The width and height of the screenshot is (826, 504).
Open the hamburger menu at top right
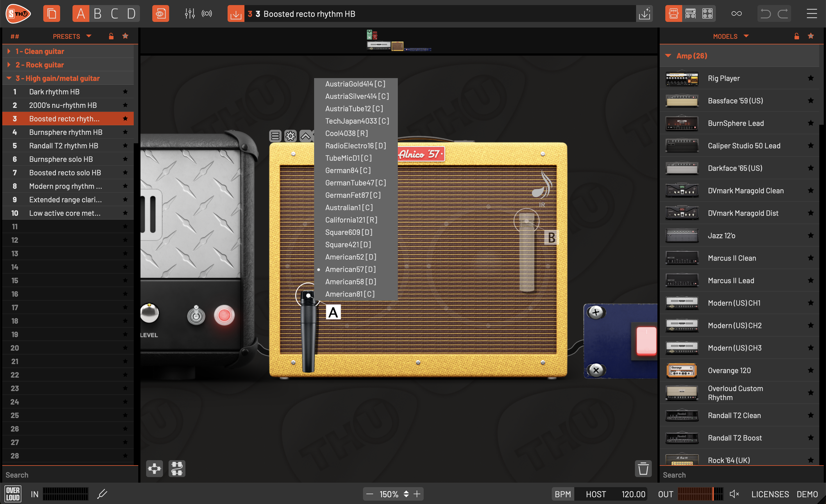[811, 14]
